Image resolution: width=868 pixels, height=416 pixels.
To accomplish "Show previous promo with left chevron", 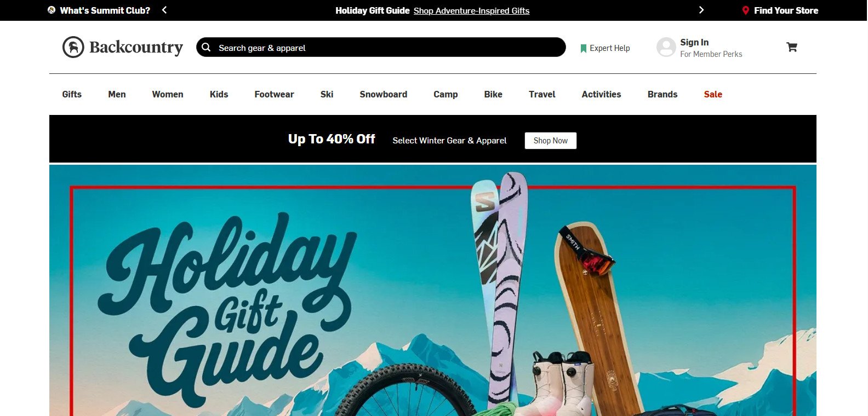I will (164, 10).
